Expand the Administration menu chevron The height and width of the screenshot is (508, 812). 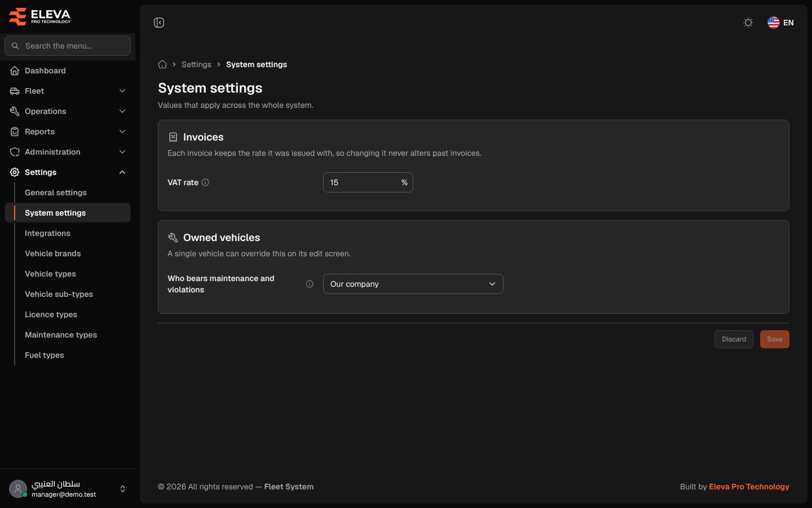click(122, 152)
